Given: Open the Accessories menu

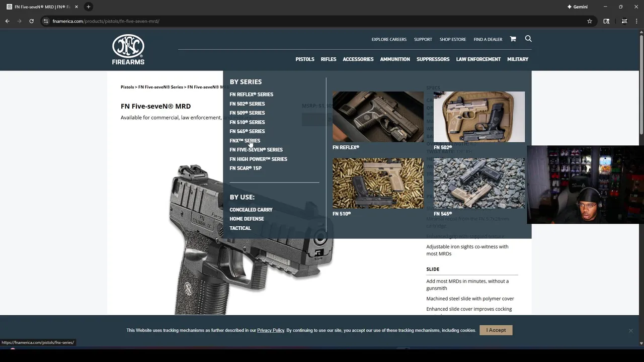Looking at the screenshot, I should (x=358, y=59).
